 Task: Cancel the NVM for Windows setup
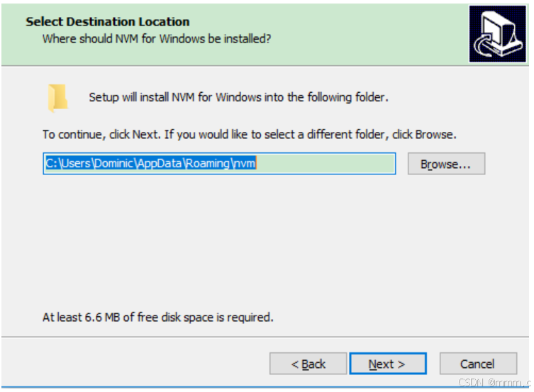(478, 364)
